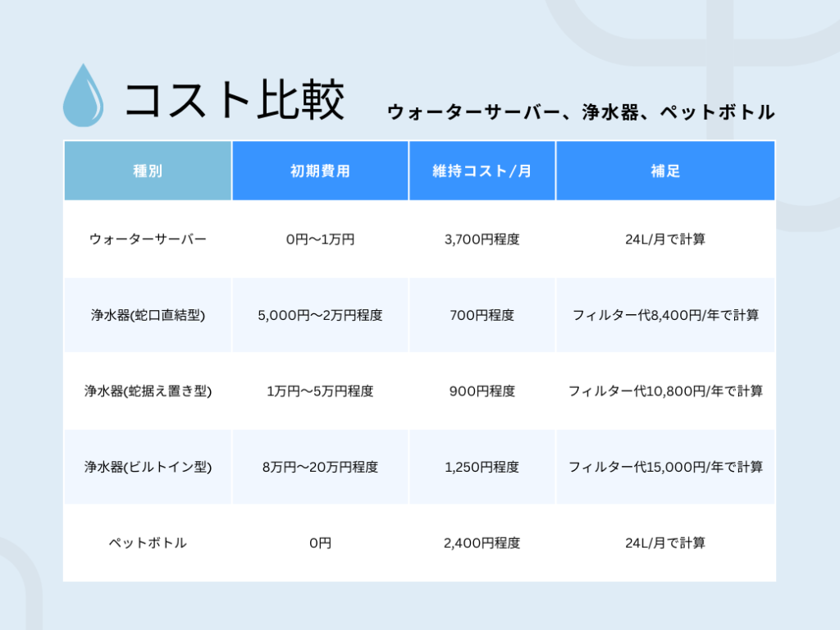Select the 700円程度 cell

pyautogui.click(x=482, y=315)
